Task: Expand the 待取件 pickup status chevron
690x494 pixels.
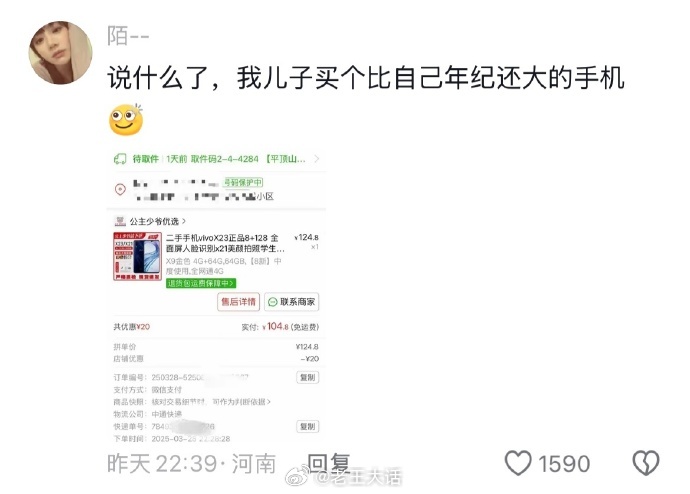Action: 316,159
